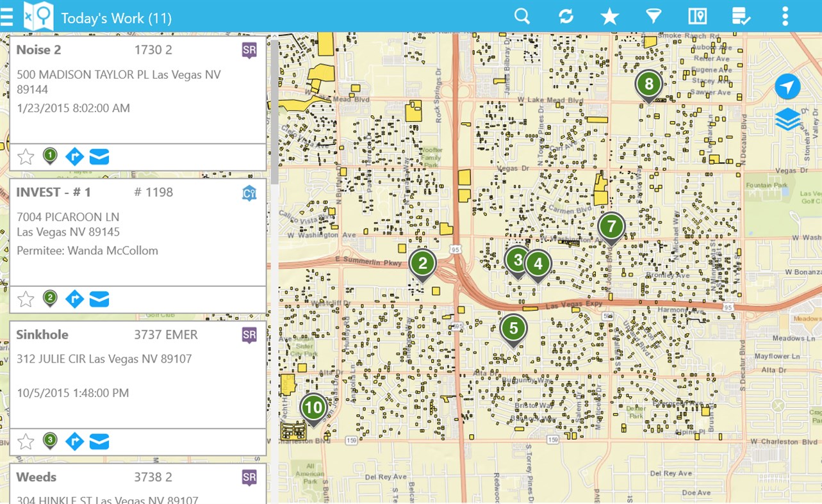Get directions to 500 Madison Taylor Pl
This screenshot has height=504, width=822.
click(75, 156)
